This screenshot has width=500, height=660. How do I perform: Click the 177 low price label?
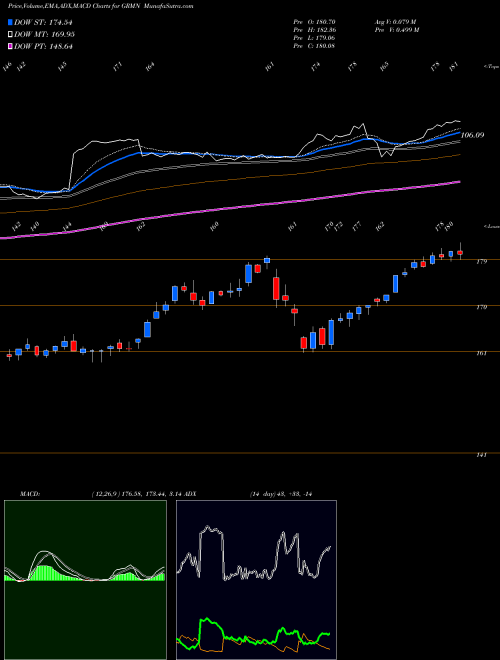tap(357, 227)
